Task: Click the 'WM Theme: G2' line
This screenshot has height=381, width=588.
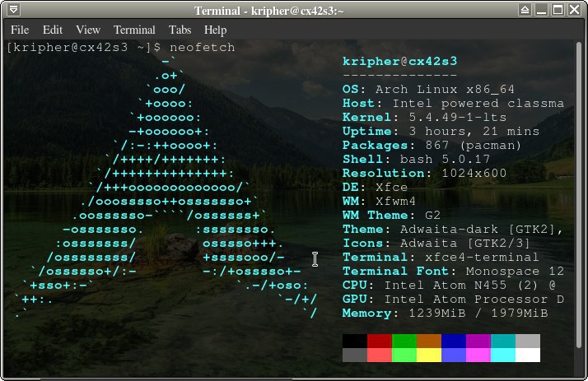Action: coord(391,216)
